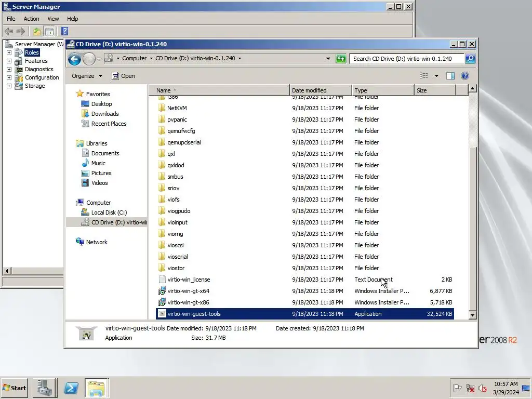
Task: Click the Open toolbar button
Action: (124, 76)
